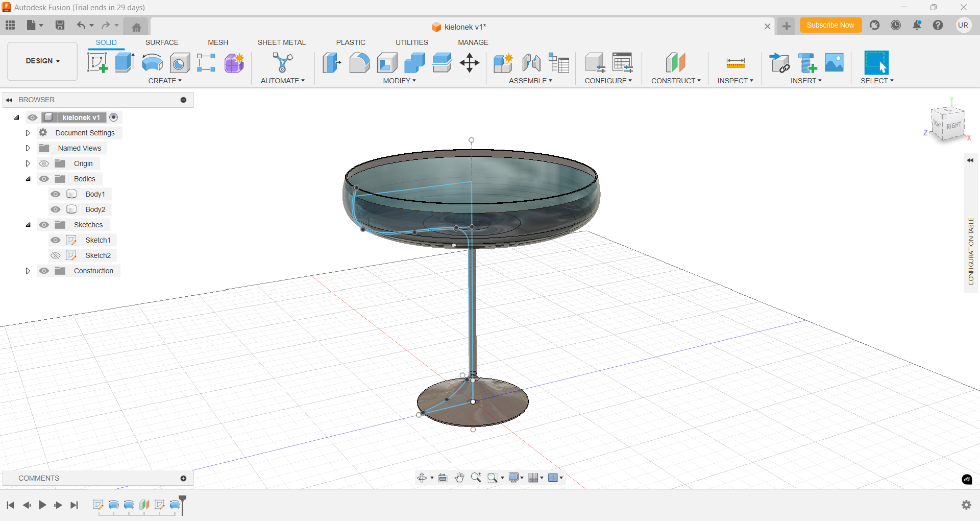The image size is (980, 521).
Task: Click the New Component icon
Action: click(503, 63)
